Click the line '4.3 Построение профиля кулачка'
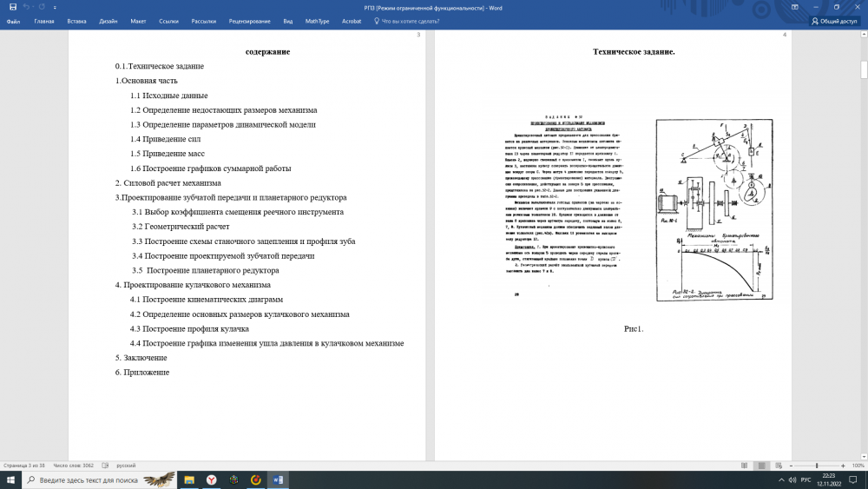Viewport: 868px width, 489px height. tap(189, 328)
